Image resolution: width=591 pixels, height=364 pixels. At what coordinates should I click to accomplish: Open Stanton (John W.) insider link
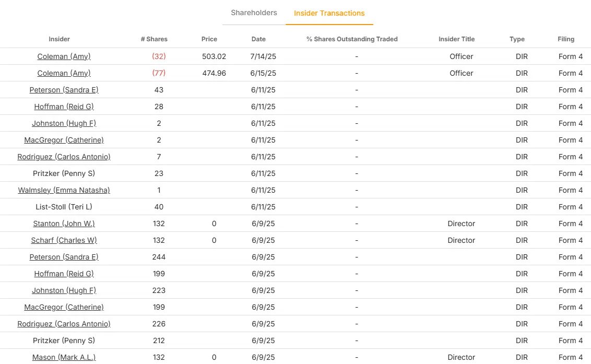(x=64, y=224)
